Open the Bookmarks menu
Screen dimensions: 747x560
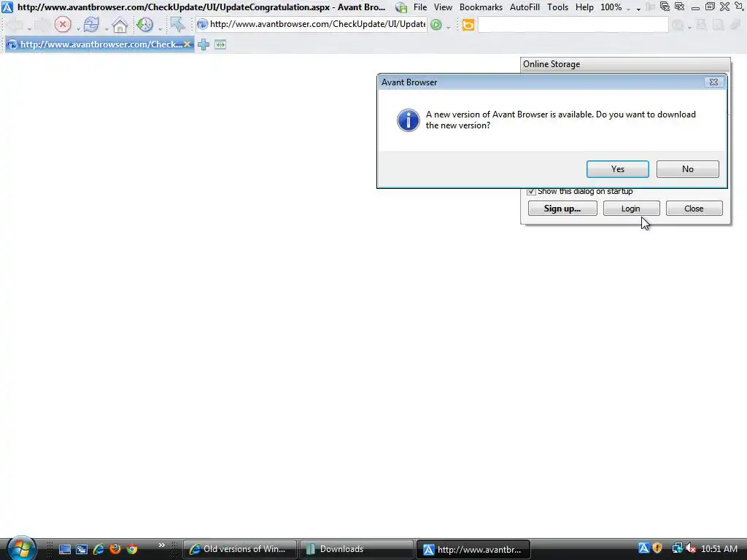pos(481,7)
